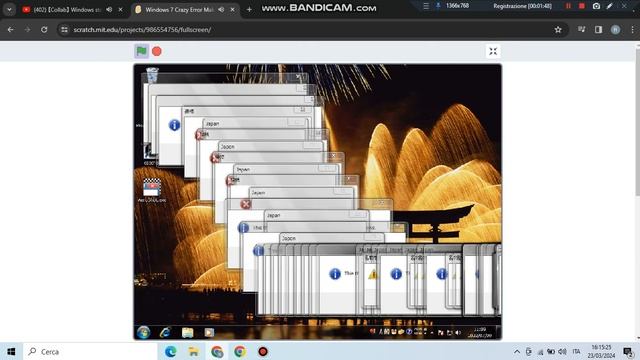
Task: Open File Explorer from the Windows 10 taskbar
Action: point(193,351)
